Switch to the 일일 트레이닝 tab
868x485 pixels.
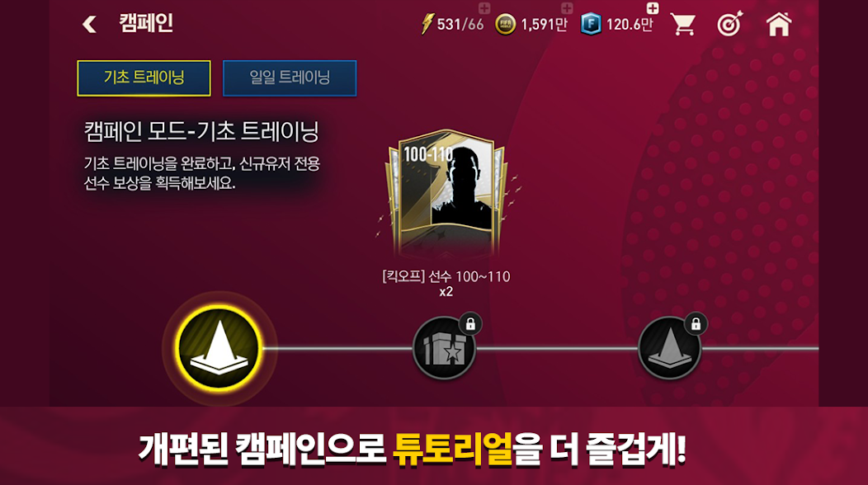[x=290, y=78]
